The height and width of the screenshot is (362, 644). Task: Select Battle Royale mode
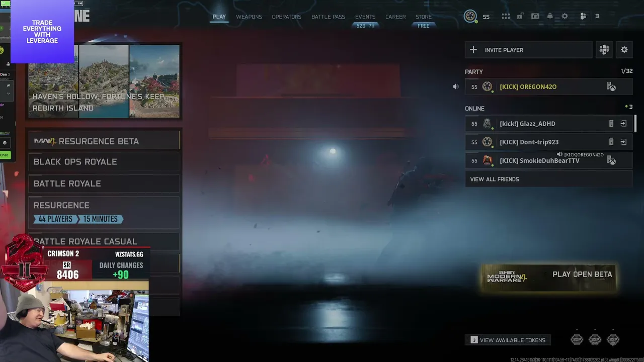104,184
